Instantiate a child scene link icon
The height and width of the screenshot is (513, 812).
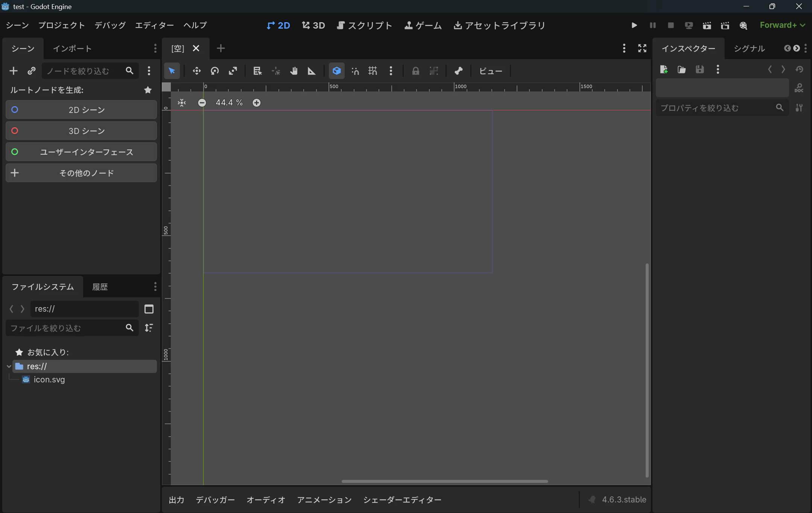tap(32, 71)
